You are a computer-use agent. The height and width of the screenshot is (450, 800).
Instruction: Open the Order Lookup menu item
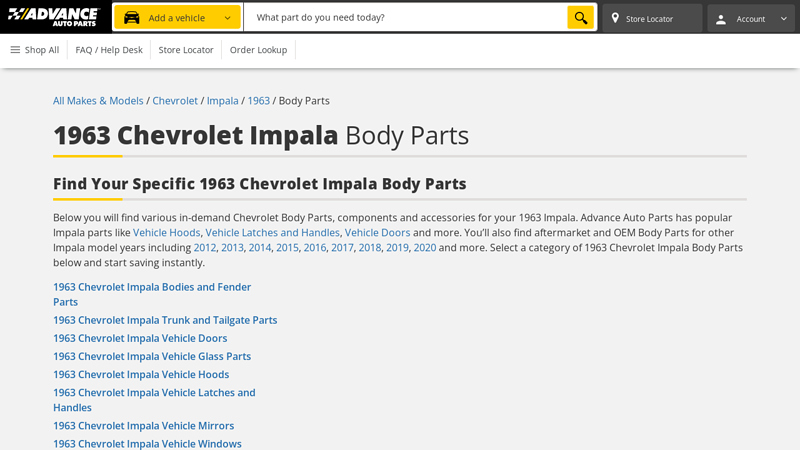point(258,50)
